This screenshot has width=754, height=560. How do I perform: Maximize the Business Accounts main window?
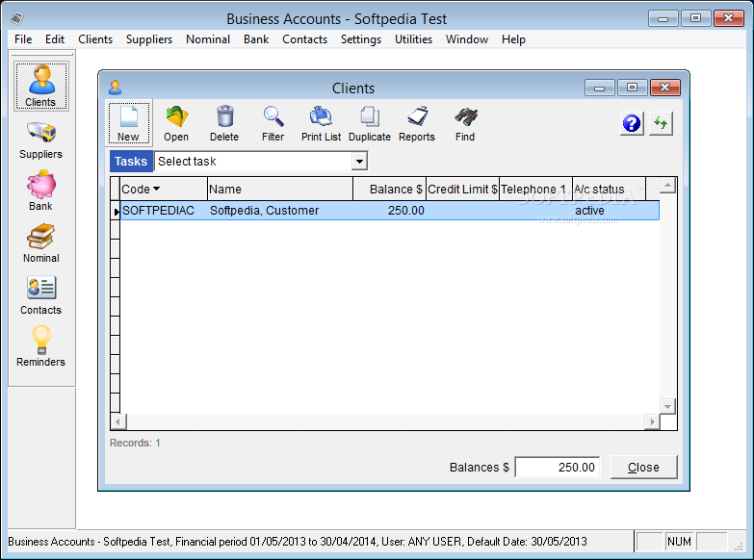[x=696, y=18]
